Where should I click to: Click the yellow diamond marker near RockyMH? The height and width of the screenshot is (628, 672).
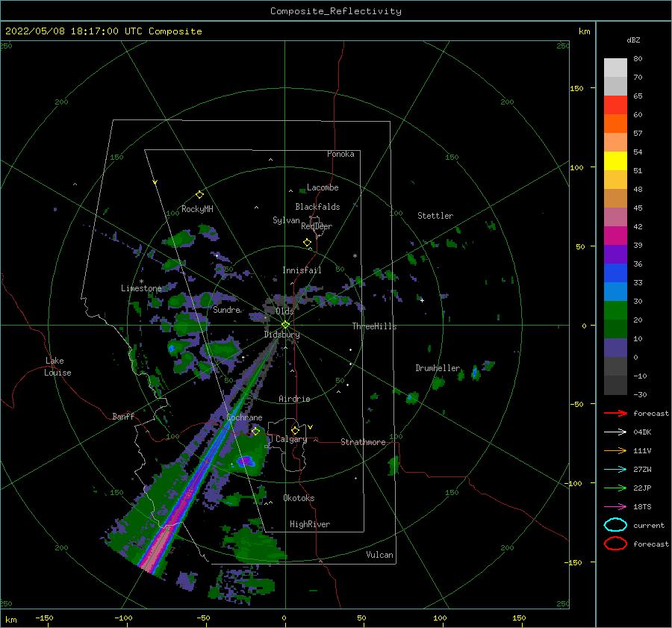199,195
